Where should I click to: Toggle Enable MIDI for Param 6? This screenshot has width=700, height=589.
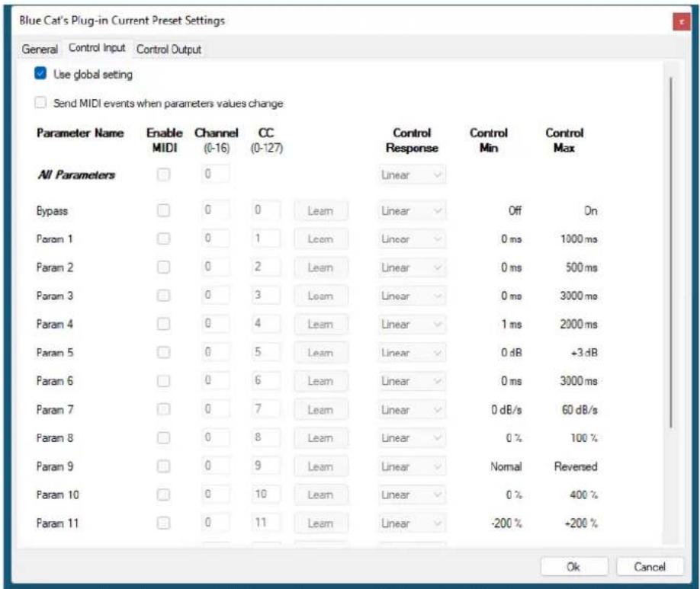(163, 381)
